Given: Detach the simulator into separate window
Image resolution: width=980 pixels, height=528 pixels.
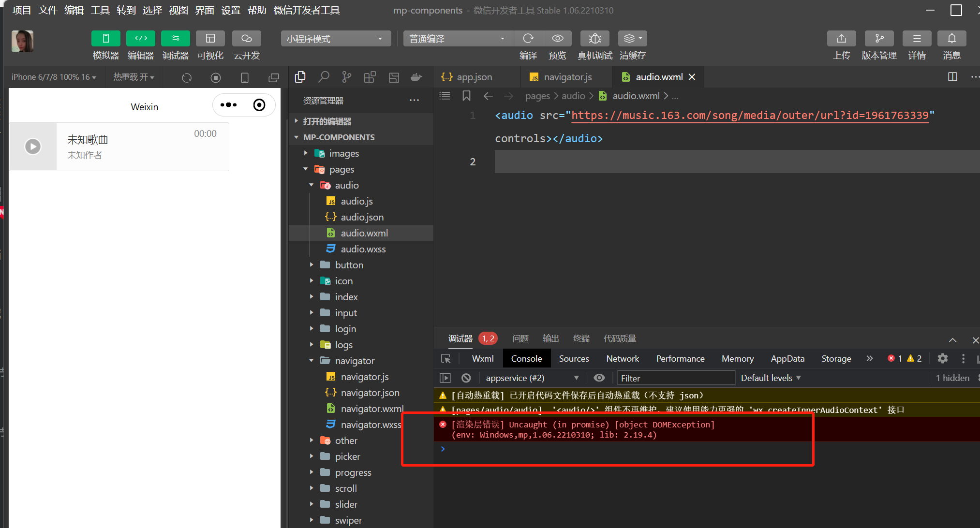Looking at the screenshot, I should (274, 77).
